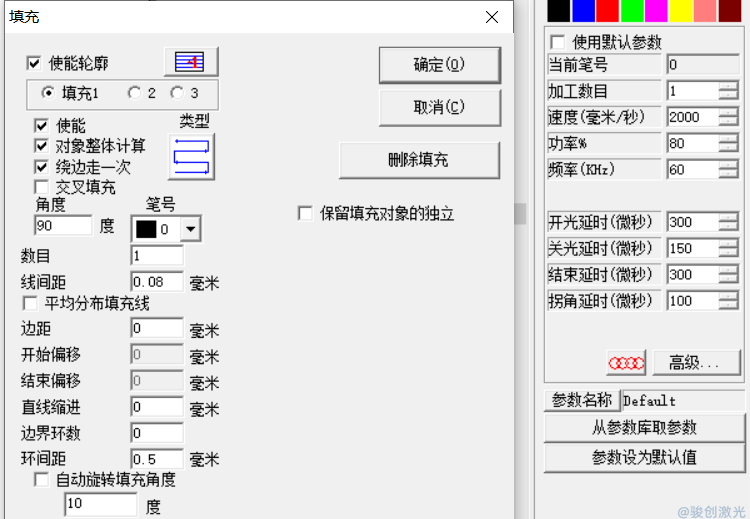Click 从参数库取参数 button

644,428
